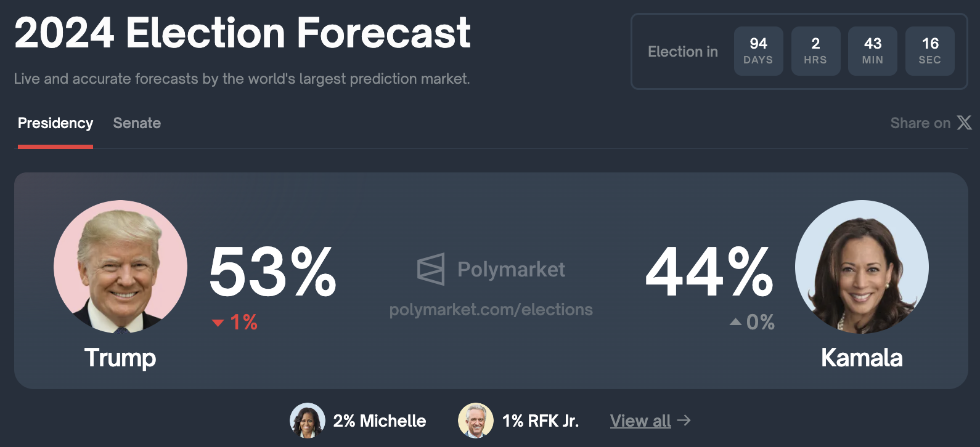
Task: Click Kamala's round portrait photo
Action: 862,267
